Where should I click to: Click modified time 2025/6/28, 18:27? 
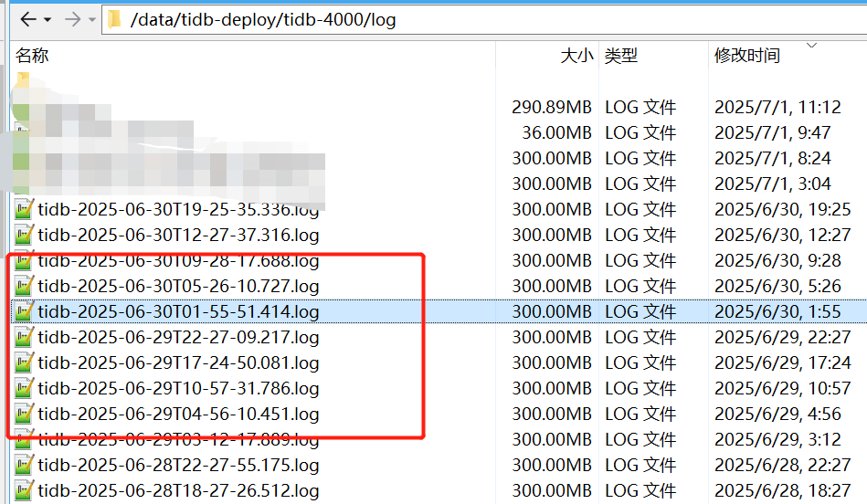[782, 490]
